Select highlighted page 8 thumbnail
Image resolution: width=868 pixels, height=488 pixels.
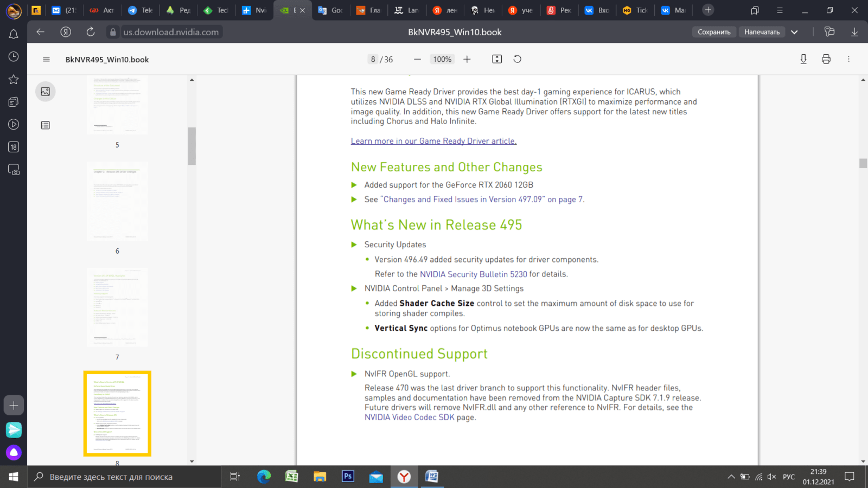(x=117, y=414)
